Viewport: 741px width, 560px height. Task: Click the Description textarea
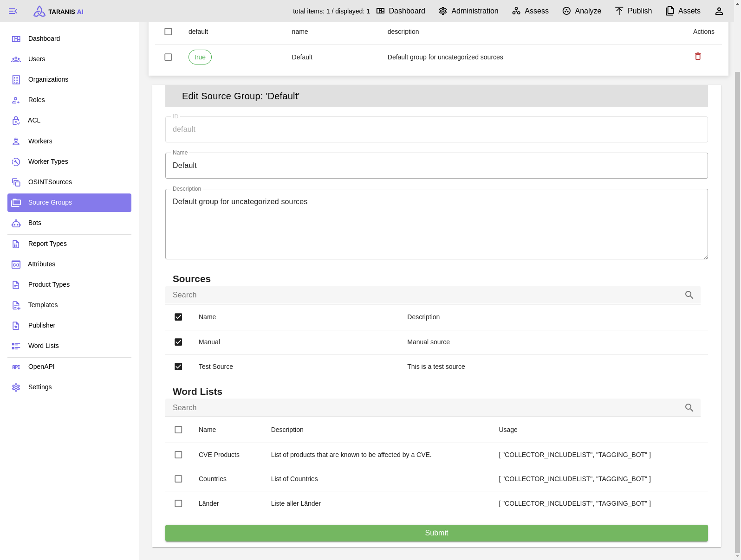(436, 224)
